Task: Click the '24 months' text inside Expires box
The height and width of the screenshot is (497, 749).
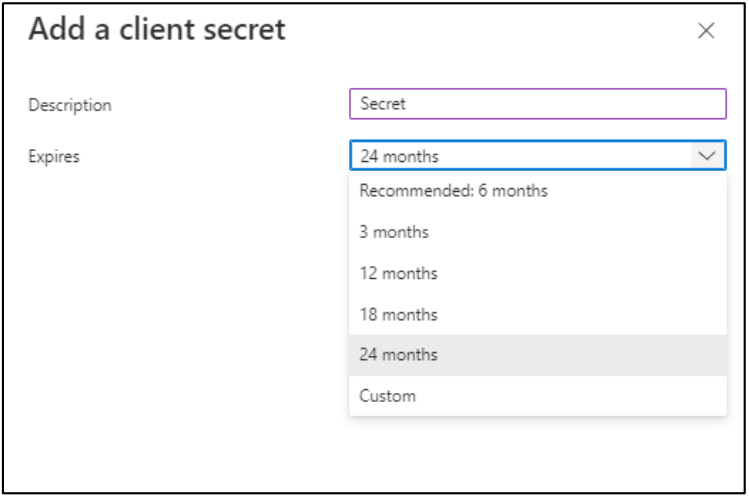Action: [x=399, y=156]
